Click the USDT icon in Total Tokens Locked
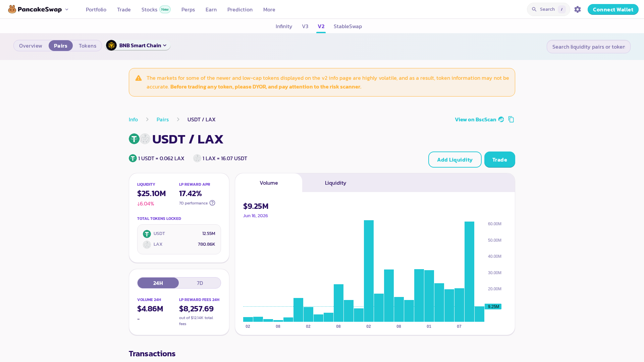The height and width of the screenshot is (362, 644). pos(147,234)
